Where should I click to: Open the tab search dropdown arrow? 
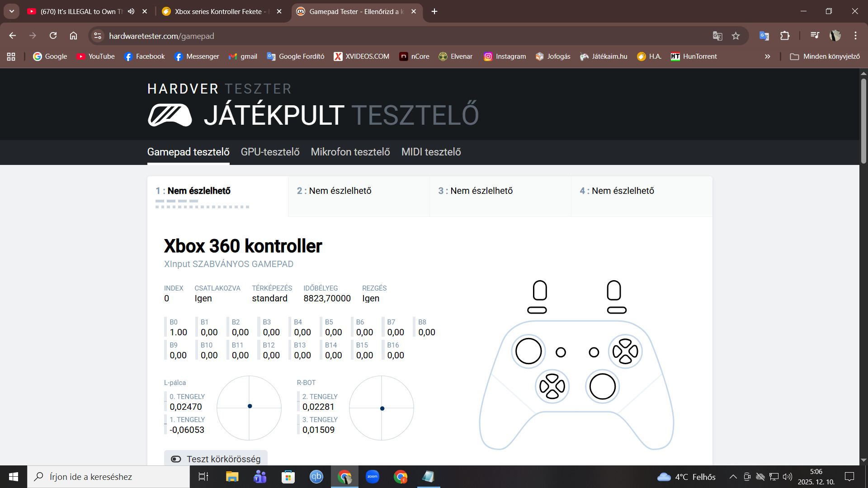click(x=12, y=11)
